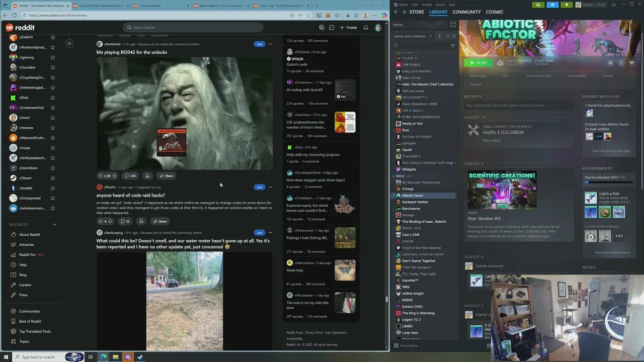The image size is (644, 362).
Task: Open Steam announcements megaphone button
Action: pyautogui.click(x=552, y=5)
